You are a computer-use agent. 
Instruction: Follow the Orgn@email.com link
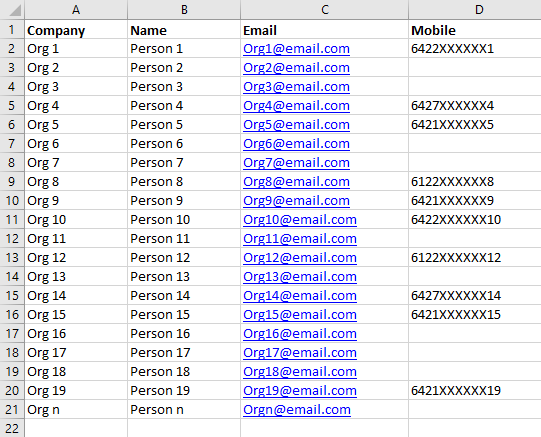297,410
